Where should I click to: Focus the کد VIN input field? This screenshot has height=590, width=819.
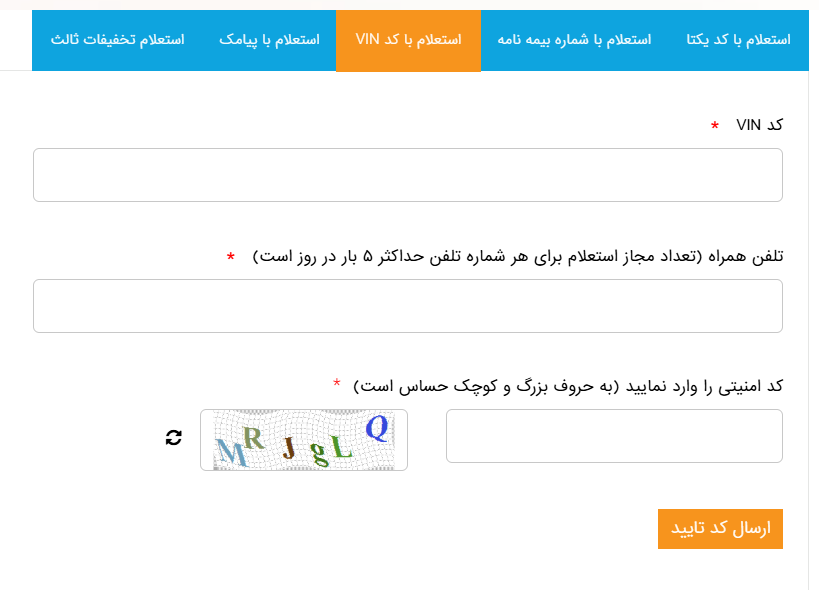pos(408,175)
